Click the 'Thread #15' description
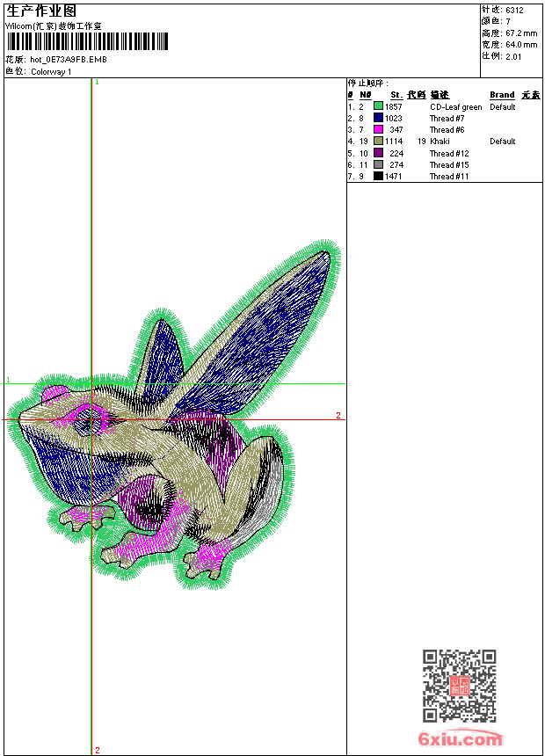The width and height of the screenshot is (545, 756). pyautogui.click(x=449, y=165)
